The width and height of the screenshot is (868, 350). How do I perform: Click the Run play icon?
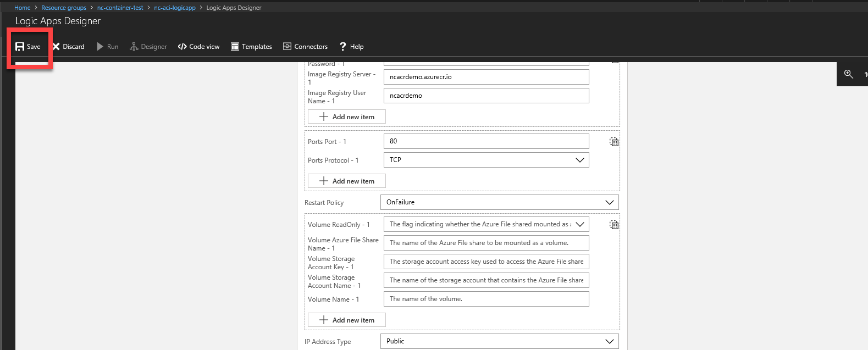(100, 47)
